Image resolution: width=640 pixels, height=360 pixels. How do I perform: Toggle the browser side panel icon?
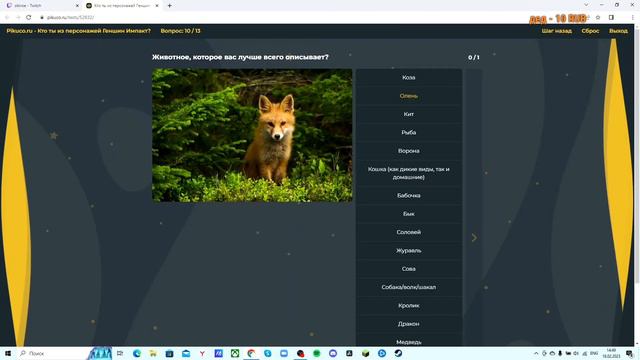611,18
